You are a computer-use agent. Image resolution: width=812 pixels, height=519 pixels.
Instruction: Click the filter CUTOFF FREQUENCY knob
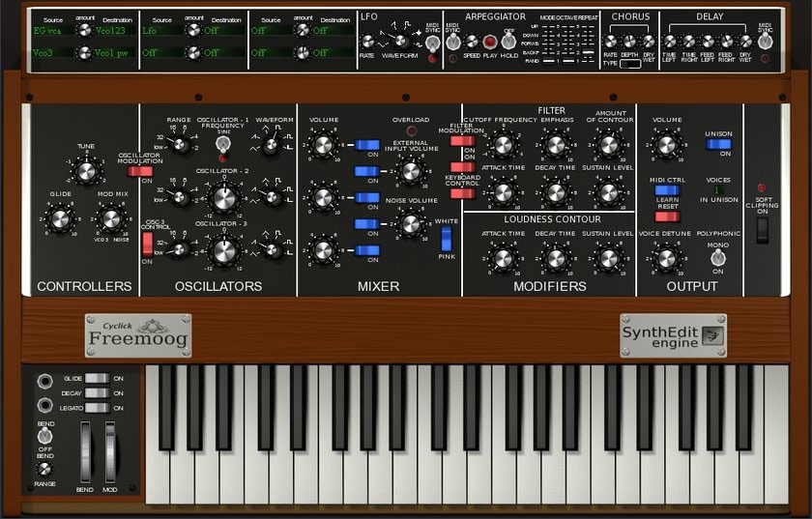(503, 145)
